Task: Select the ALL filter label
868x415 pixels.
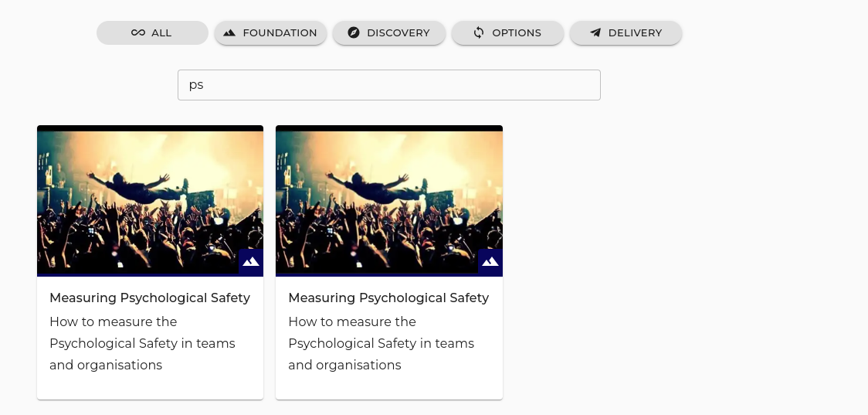Action: [x=161, y=32]
